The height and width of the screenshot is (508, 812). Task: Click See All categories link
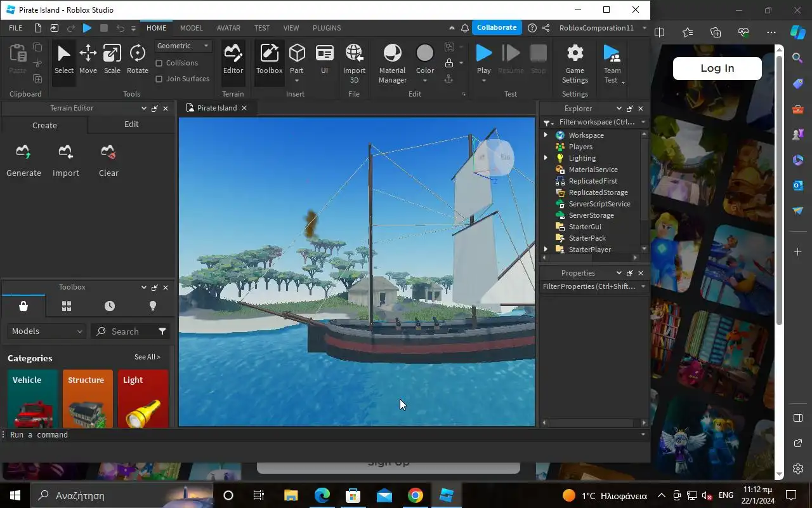(147, 357)
